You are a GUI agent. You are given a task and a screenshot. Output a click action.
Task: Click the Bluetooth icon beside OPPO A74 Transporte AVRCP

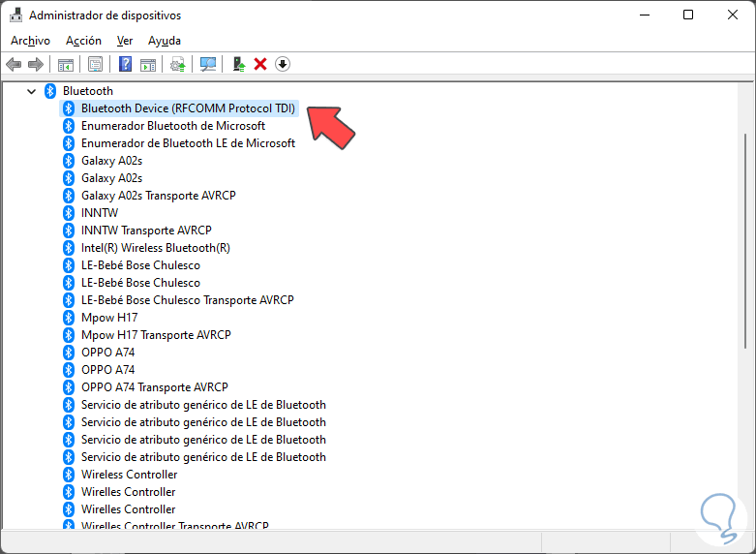(x=69, y=387)
